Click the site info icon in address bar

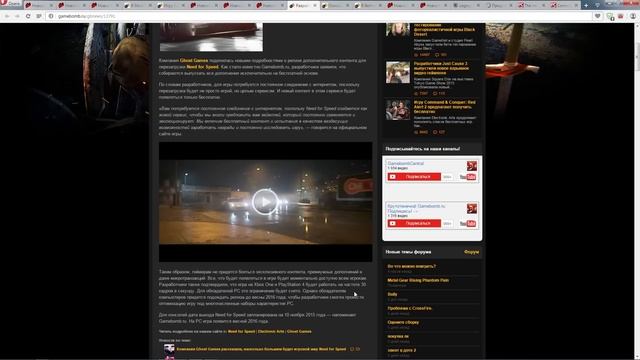[x=51, y=16]
